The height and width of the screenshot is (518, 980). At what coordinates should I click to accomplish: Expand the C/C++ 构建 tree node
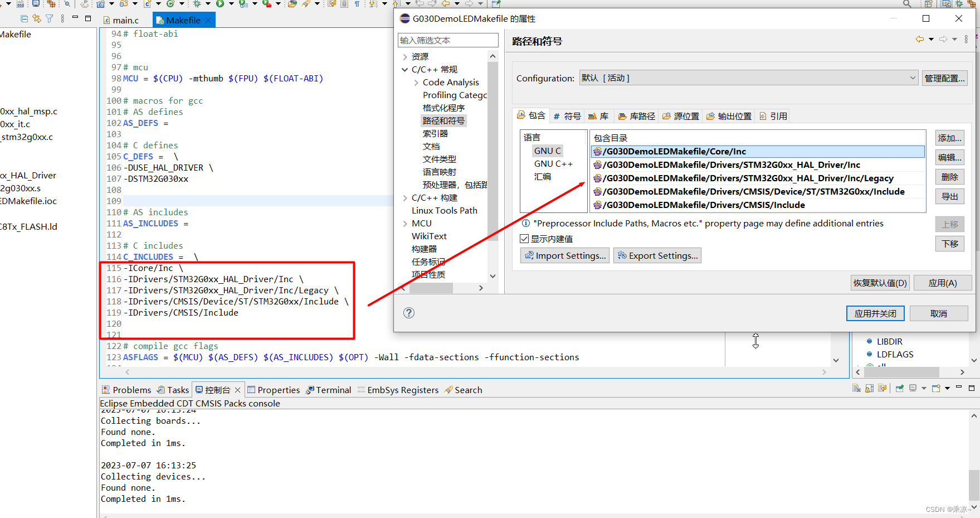pos(405,197)
